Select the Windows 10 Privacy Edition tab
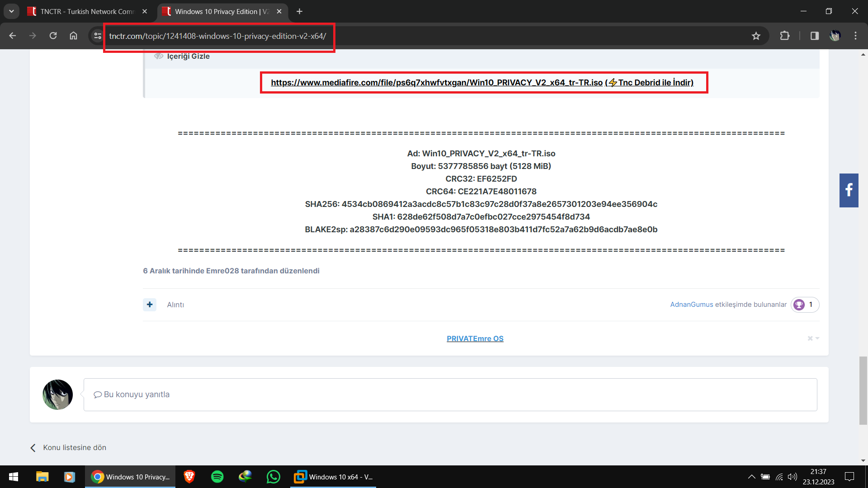 coord(222,11)
